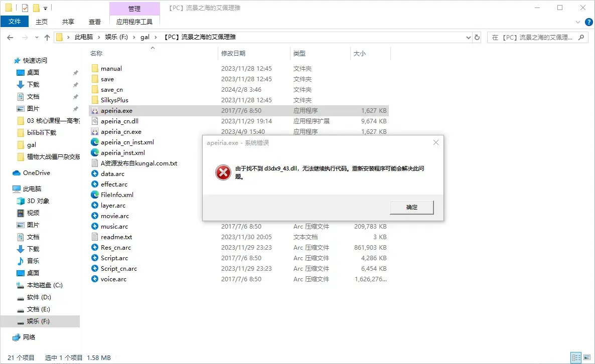
Task: Click the folder search input field
Action: click(x=532, y=37)
